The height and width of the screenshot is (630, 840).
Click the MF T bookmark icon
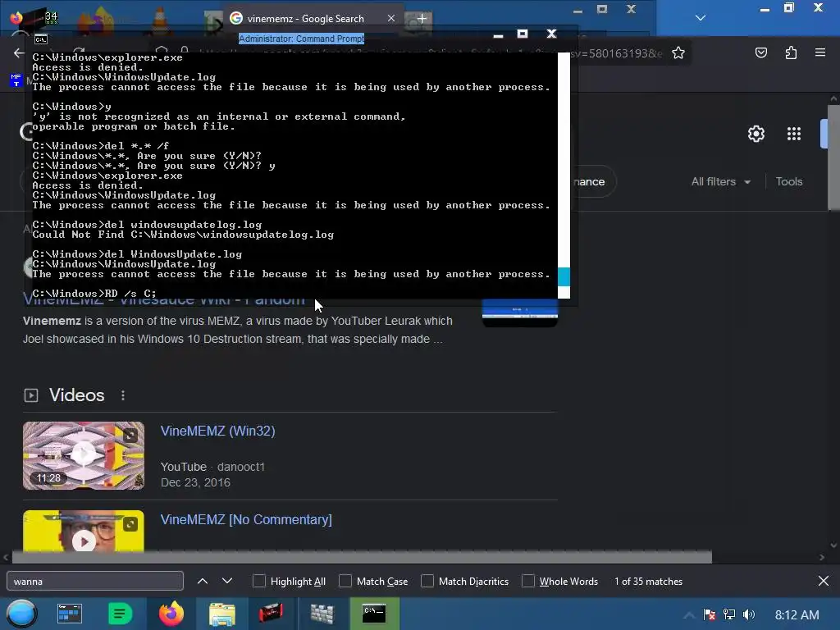(x=16, y=80)
